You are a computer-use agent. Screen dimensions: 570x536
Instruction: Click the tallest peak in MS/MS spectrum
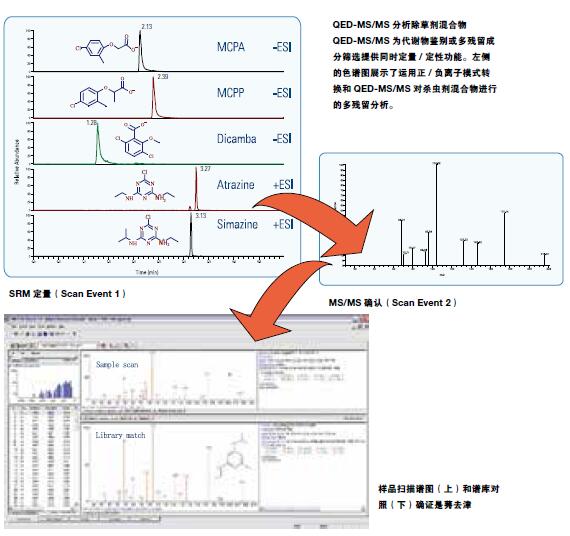coord(436,215)
